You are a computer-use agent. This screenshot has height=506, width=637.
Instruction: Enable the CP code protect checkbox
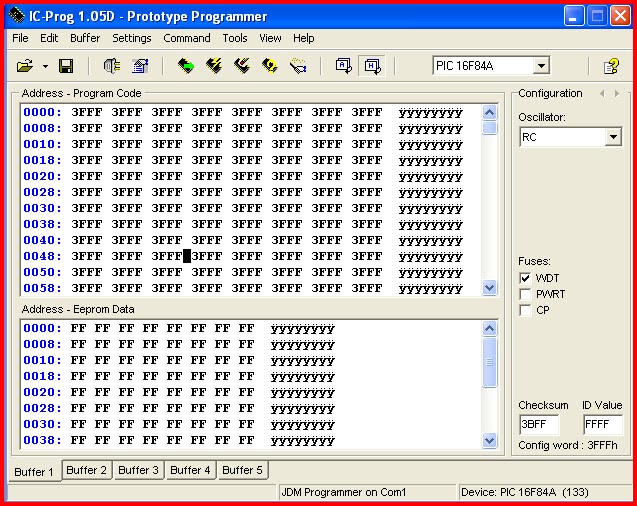[x=525, y=310]
